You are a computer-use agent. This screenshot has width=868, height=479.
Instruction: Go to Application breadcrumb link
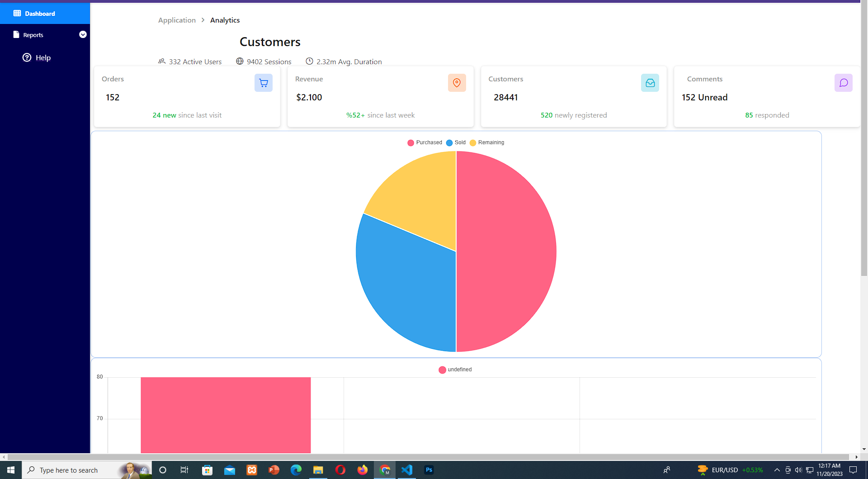pyautogui.click(x=177, y=20)
